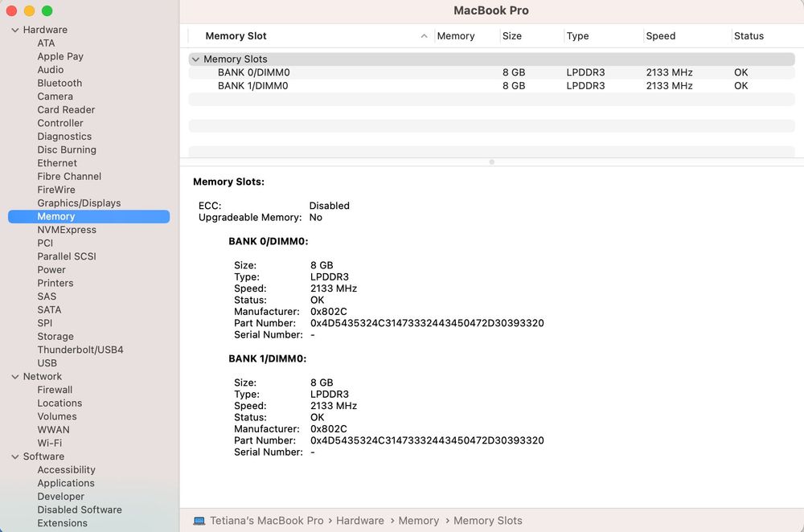This screenshot has height=532, width=804.
Task: Select Printers in the sidebar
Action: pyautogui.click(x=55, y=283)
